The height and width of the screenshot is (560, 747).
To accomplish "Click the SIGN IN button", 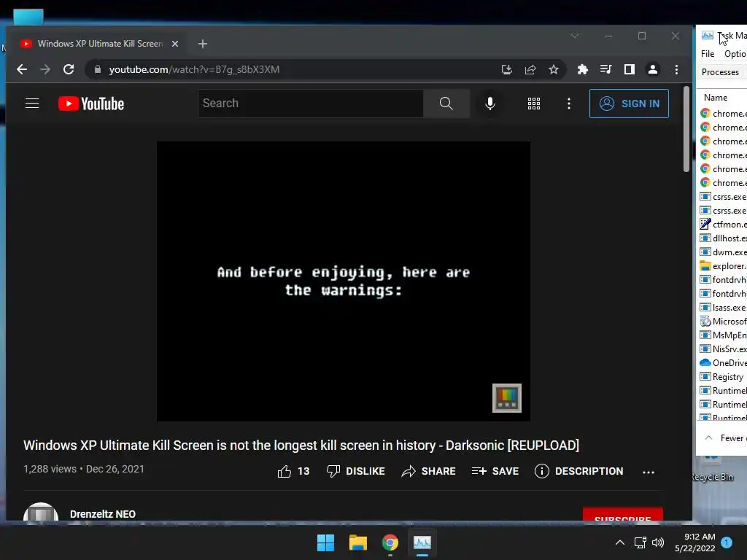I will 629,104.
